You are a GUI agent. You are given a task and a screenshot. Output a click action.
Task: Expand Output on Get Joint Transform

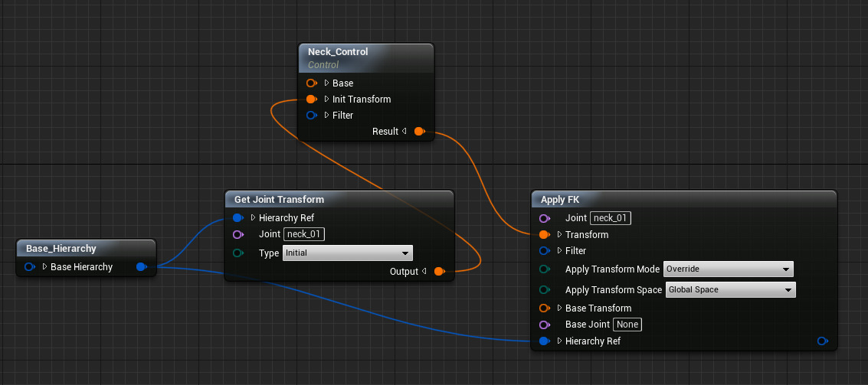click(424, 271)
